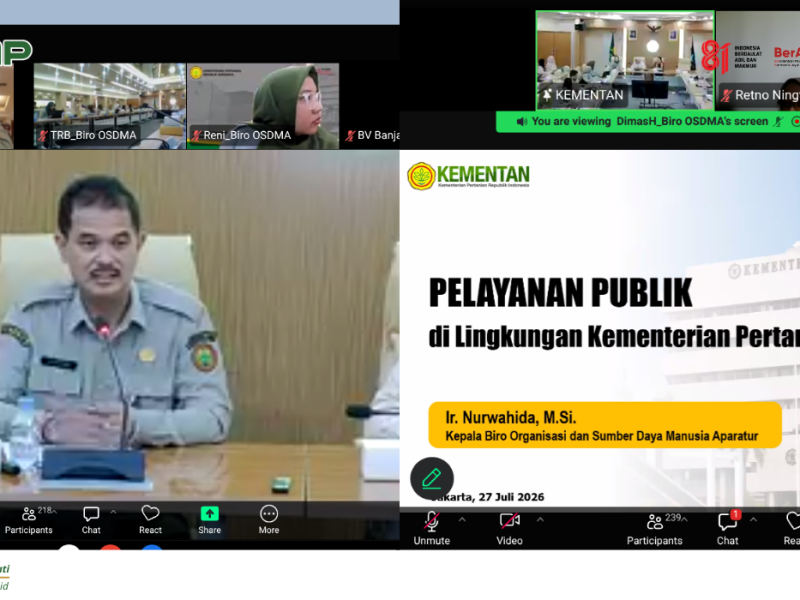Open React heart in left Zoom window
This screenshot has width=800, height=600.
coord(151,520)
